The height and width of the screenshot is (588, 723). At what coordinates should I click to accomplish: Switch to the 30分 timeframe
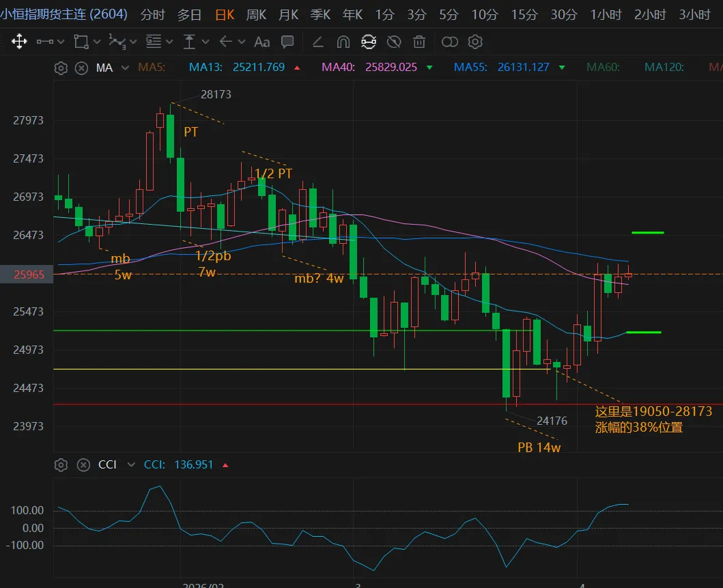(564, 15)
